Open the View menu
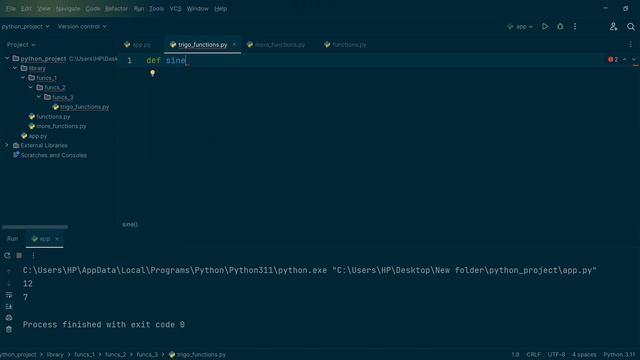Viewport: 640px width, 360px height. (x=44, y=9)
